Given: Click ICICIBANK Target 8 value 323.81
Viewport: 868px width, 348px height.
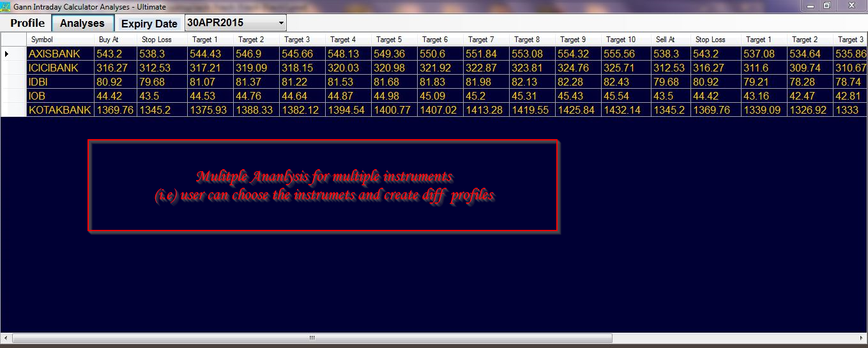Looking at the screenshot, I should 533,68.
